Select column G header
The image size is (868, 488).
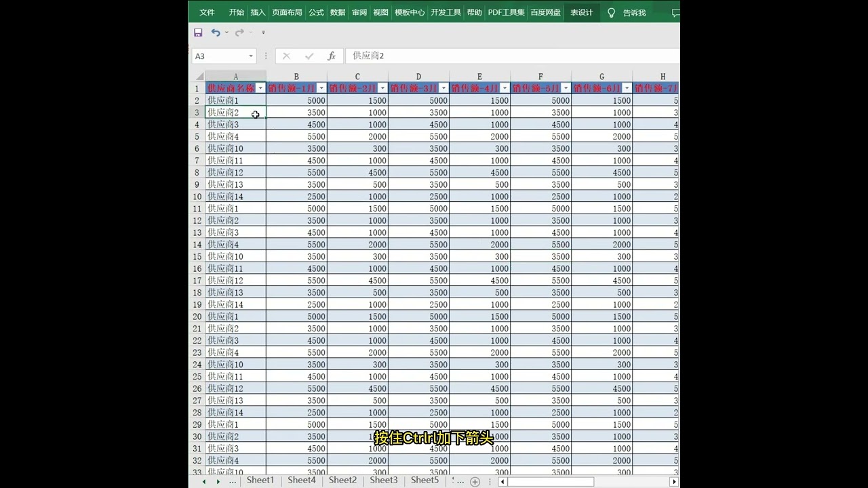click(x=601, y=77)
